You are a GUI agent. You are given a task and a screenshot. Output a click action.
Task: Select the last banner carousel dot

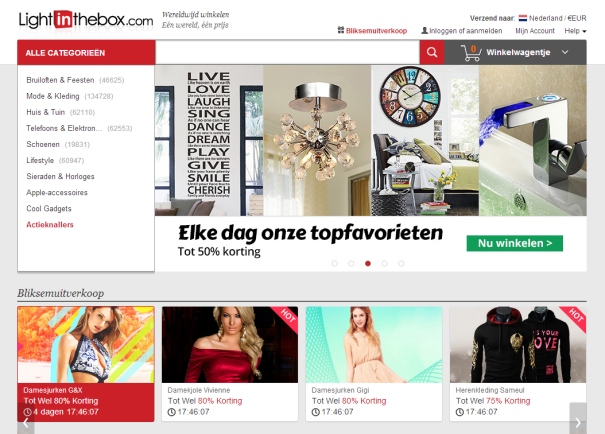pyautogui.click(x=401, y=263)
